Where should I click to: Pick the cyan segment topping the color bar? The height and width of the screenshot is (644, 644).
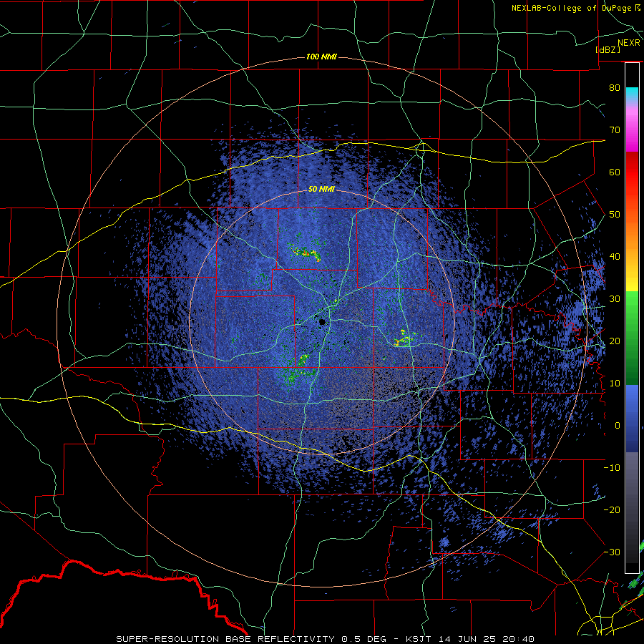click(632, 95)
